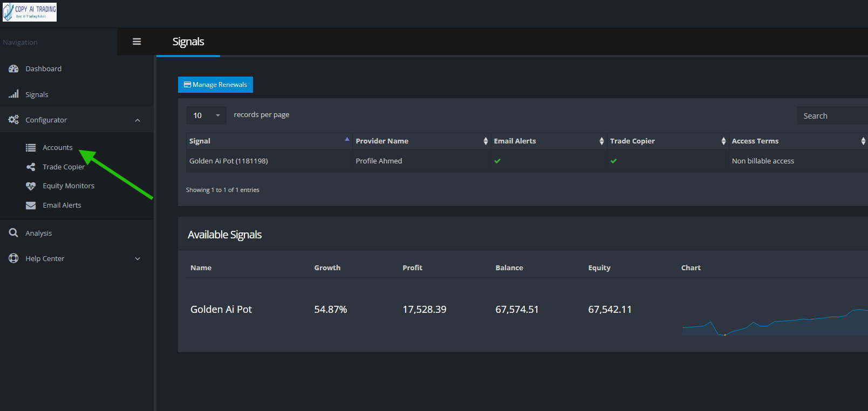
Task: Open the Golden Ai Pot available signal
Action: 221,309
